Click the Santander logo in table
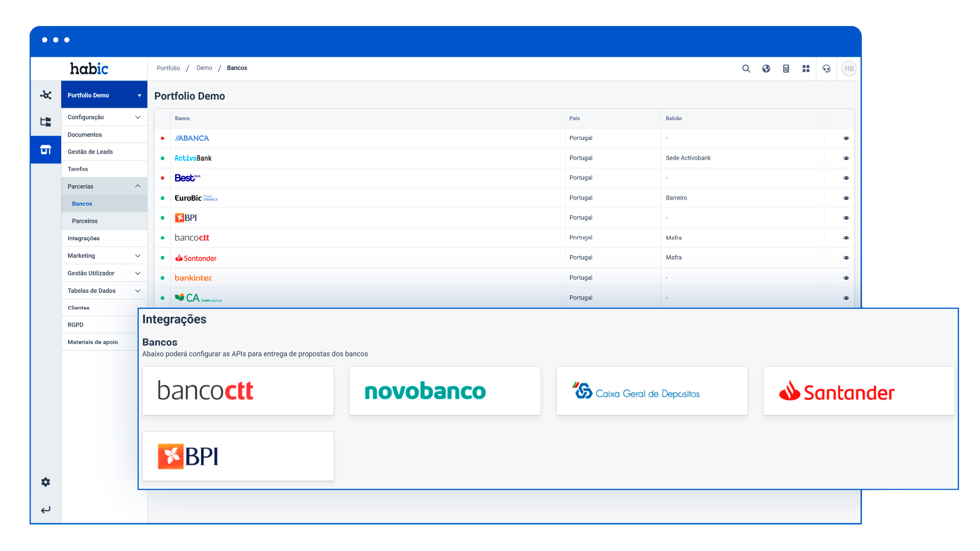 pyautogui.click(x=195, y=258)
